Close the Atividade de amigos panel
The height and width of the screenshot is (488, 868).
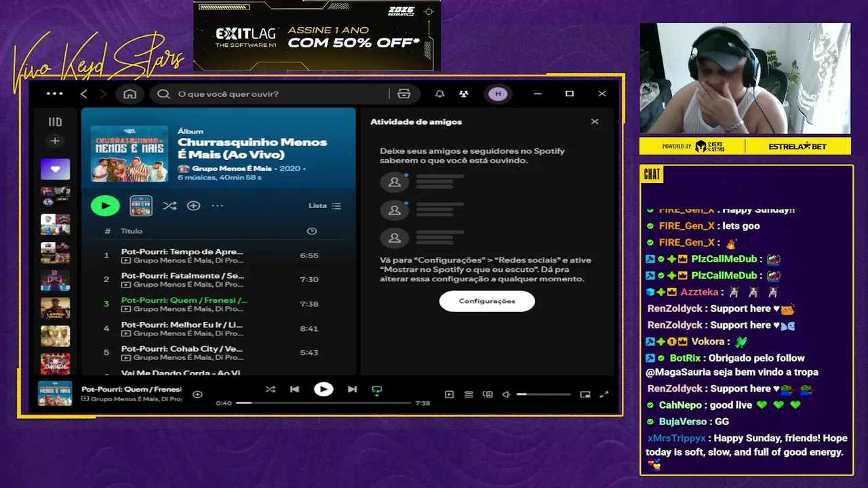595,121
